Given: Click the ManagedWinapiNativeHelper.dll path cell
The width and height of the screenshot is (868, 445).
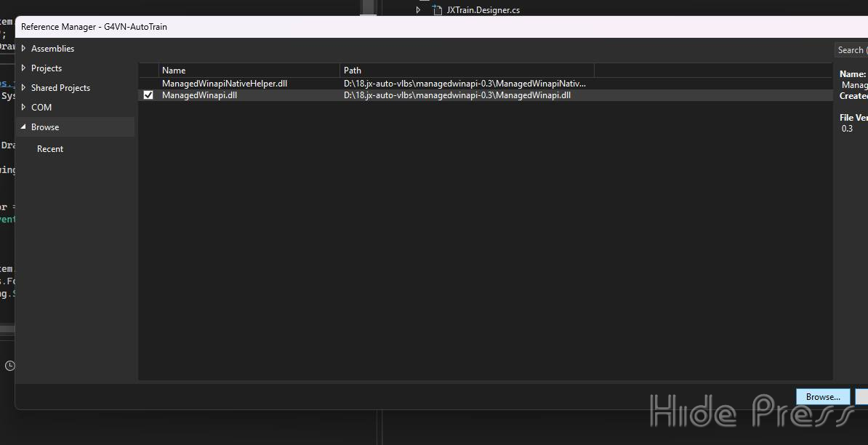Looking at the screenshot, I should [x=464, y=84].
